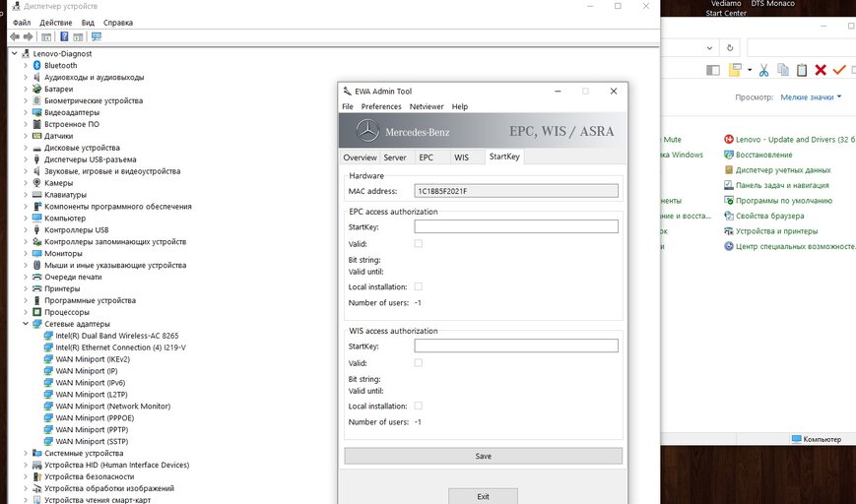Toggle the EPC Valid checkbox
856x504 pixels.
pos(419,244)
